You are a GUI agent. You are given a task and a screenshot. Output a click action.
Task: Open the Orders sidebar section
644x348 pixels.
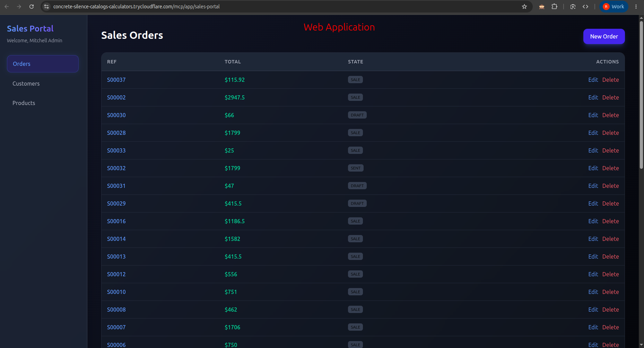tap(43, 64)
